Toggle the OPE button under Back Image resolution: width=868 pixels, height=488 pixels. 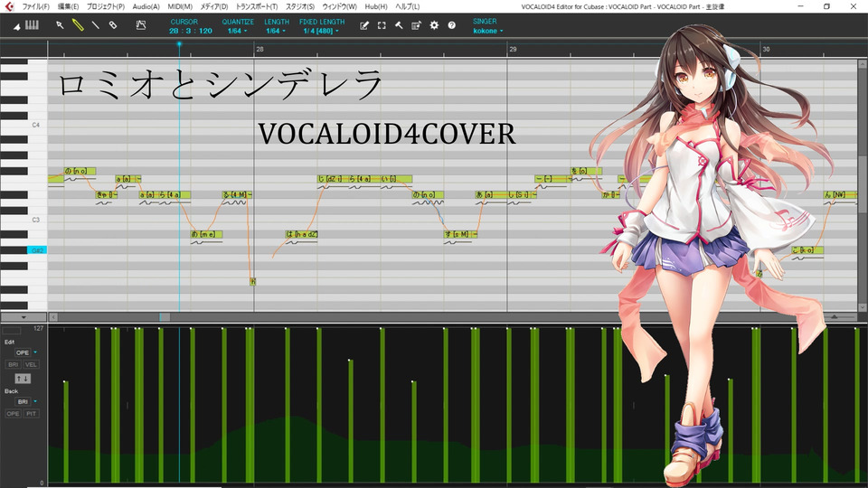coord(14,414)
